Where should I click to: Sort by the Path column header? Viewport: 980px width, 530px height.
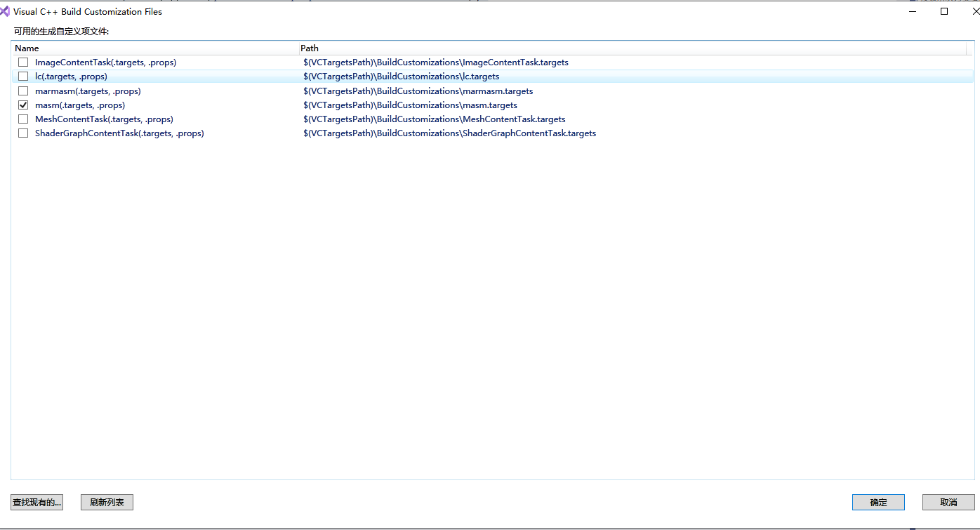[633, 48]
